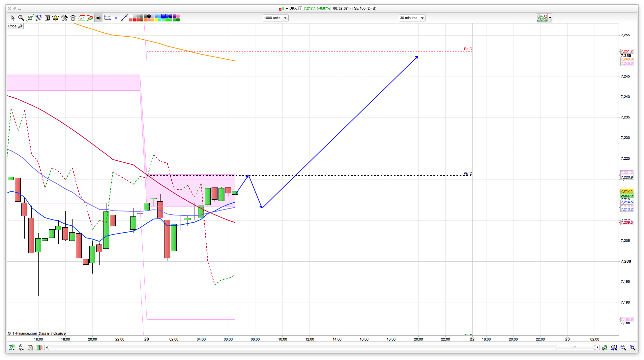This screenshot has height=360, width=644.
Task: Open the 1000 units dropdown
Action: (276, 18)
